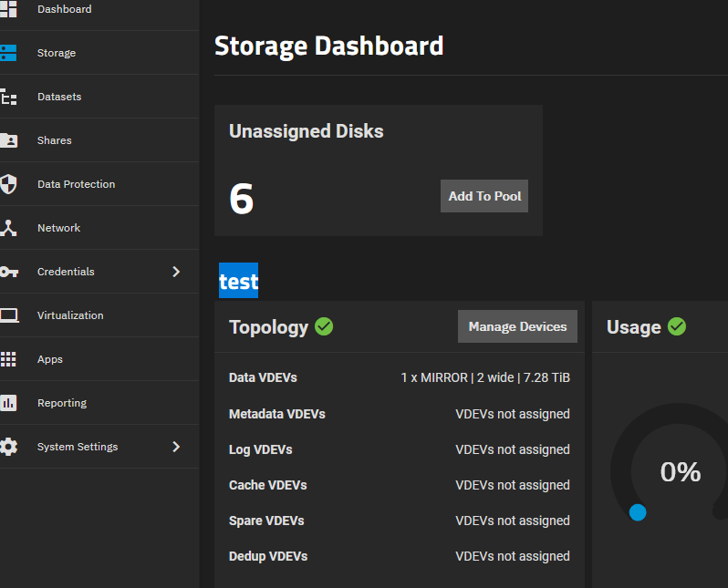Click the Virtualization laptop icon
Viewport: 728px width, 588px height.
click(9, 315)
